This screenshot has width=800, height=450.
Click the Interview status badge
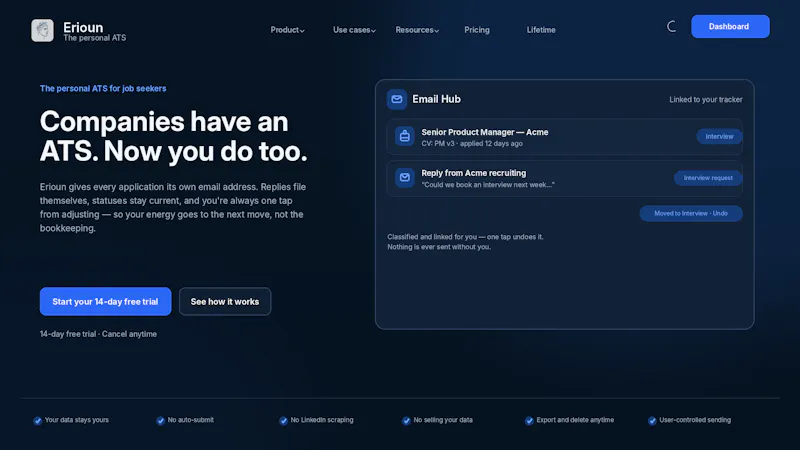pyautogui.click(x=719, y=136)
